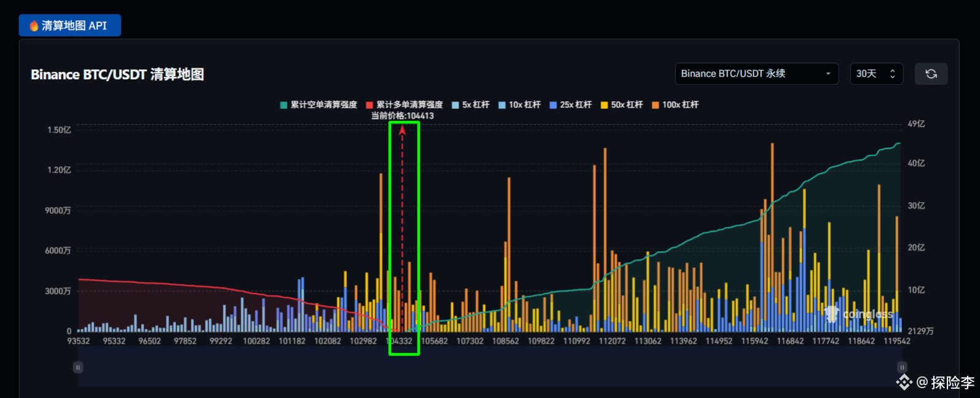Toggle 5x 杠杆 legend series
Image resolution: width=980 pixels, height=398 pixels.
(470, 105)
